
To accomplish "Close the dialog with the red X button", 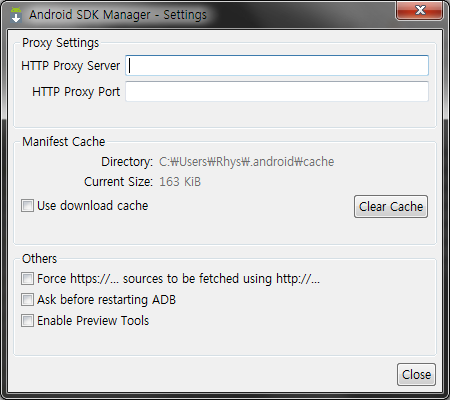I will point(419,10).
